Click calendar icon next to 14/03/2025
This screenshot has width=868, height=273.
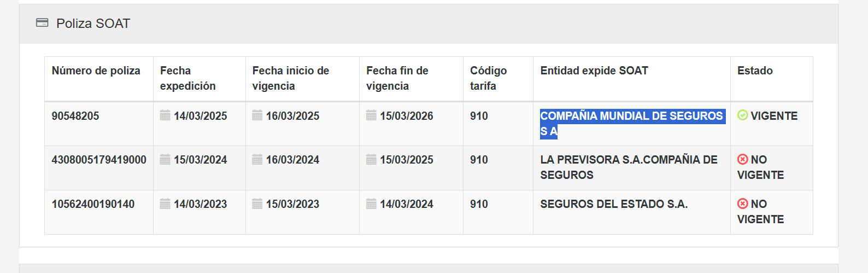(165, 115)
